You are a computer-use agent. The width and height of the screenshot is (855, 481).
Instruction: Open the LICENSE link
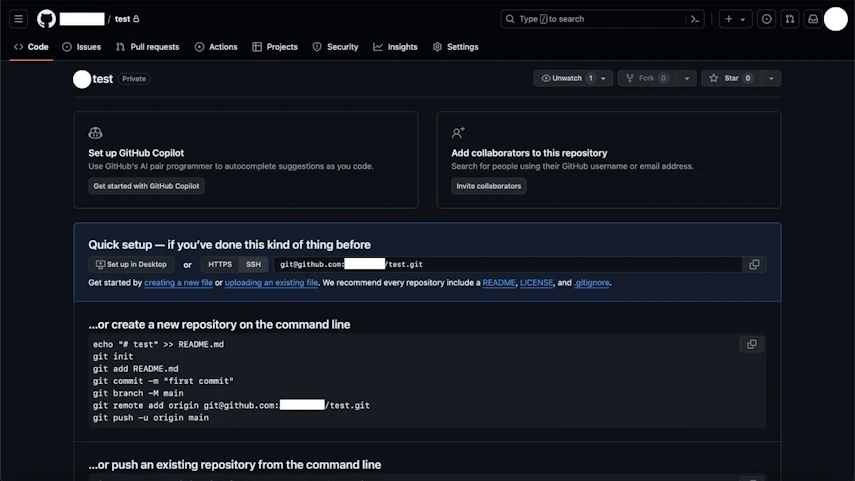tap(537, 282)
